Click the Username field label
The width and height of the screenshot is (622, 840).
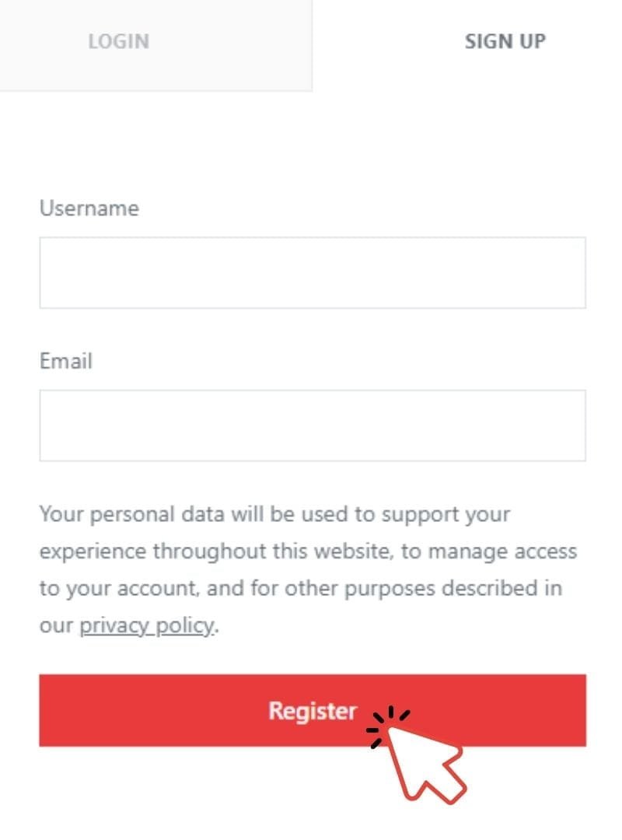(x=89, y=208)
